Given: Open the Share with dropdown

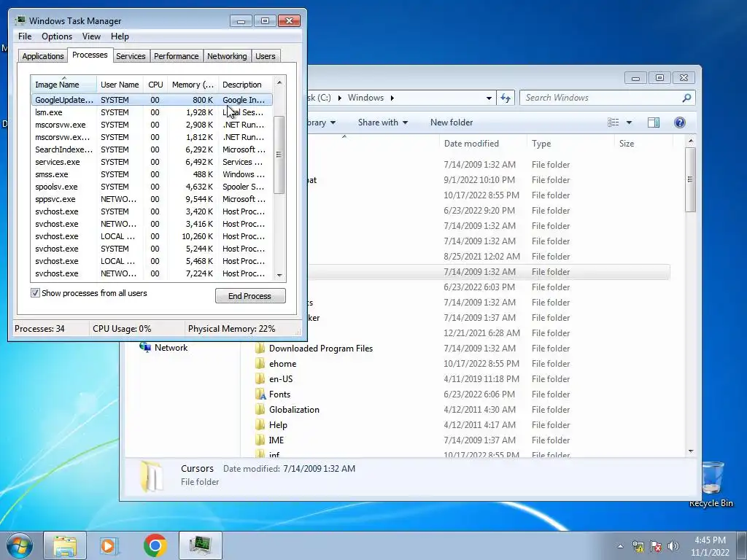Looking at the screenshot, I should [382, 122].
